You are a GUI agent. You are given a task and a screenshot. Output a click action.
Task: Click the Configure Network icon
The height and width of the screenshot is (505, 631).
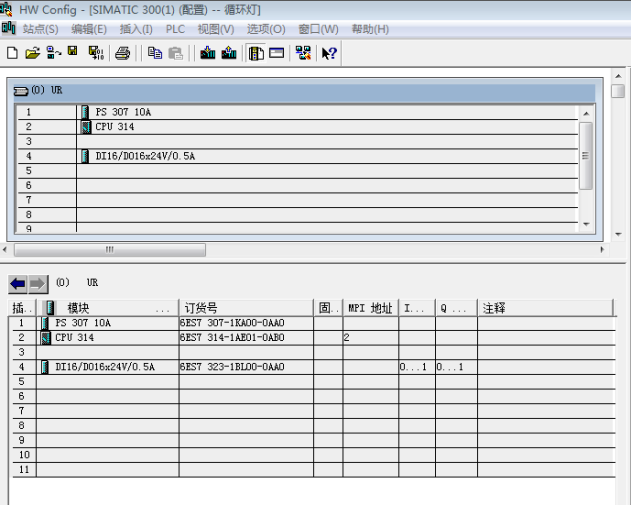303,52
